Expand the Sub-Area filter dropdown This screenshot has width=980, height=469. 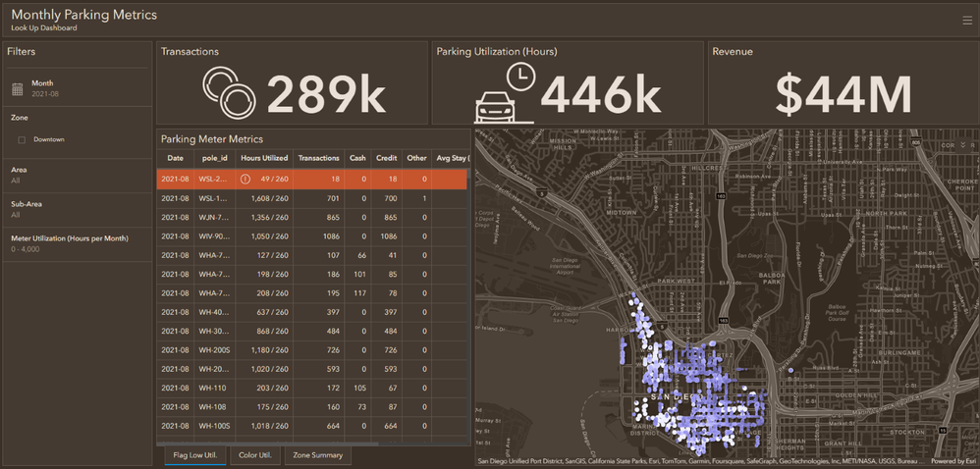(76, 209)
